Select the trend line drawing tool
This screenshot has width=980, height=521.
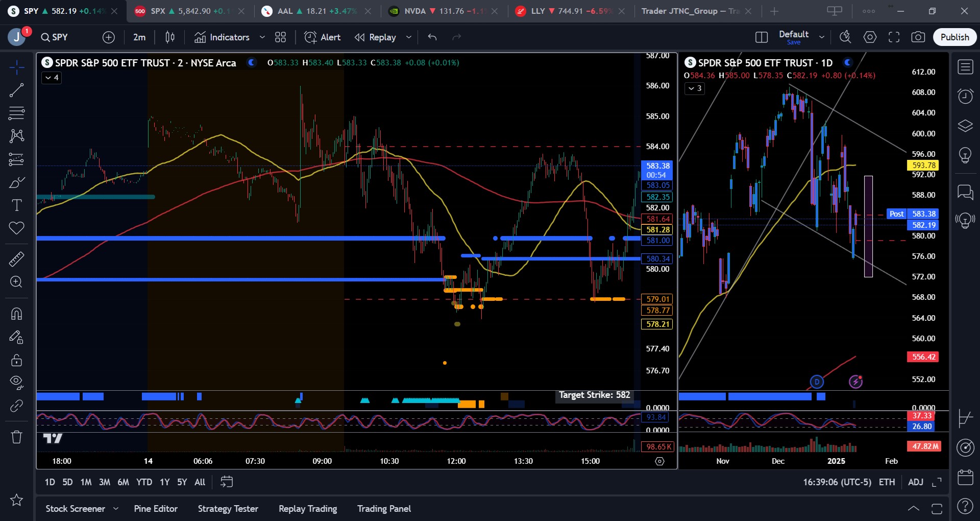[x=16, y=90]
